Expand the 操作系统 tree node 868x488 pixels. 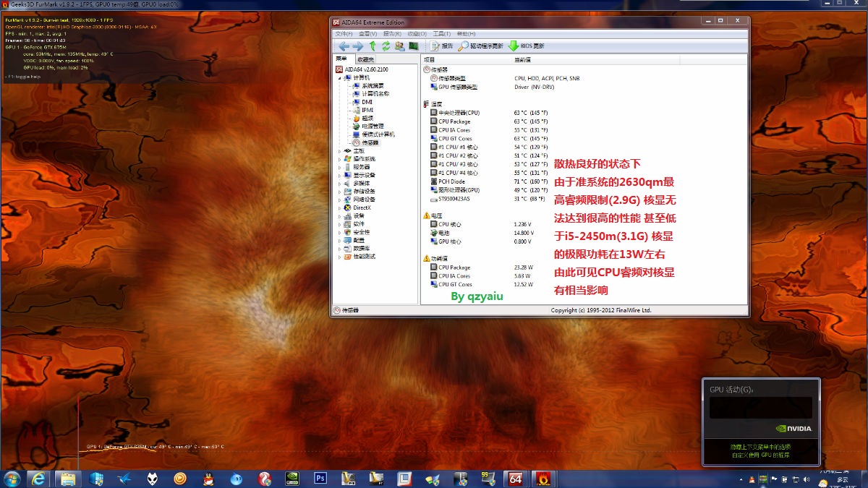[x=339, y=158]
